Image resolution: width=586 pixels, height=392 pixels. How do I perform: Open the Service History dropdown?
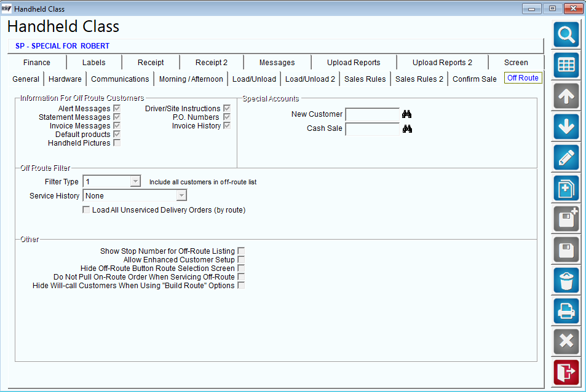181,195
